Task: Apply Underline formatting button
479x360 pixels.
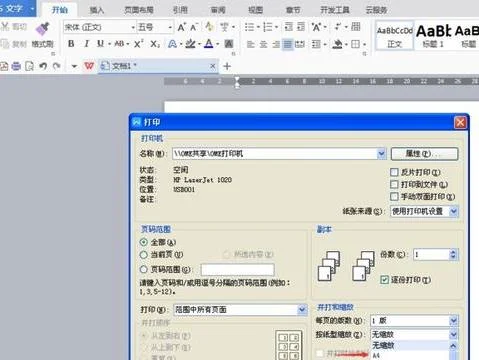Action: (100, 44)
